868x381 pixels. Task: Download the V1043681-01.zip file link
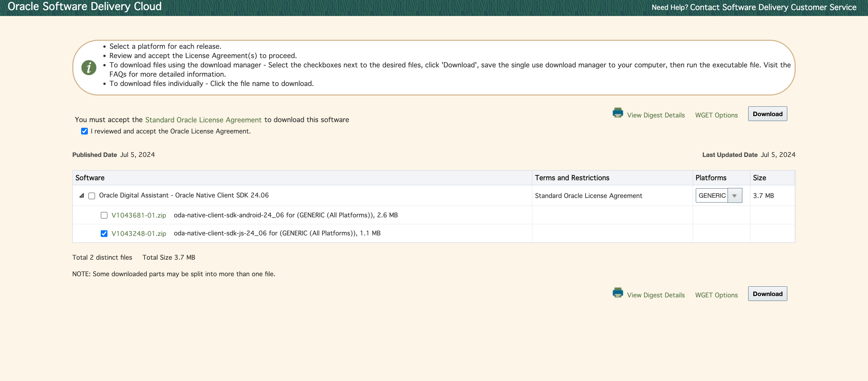[139, 215]
